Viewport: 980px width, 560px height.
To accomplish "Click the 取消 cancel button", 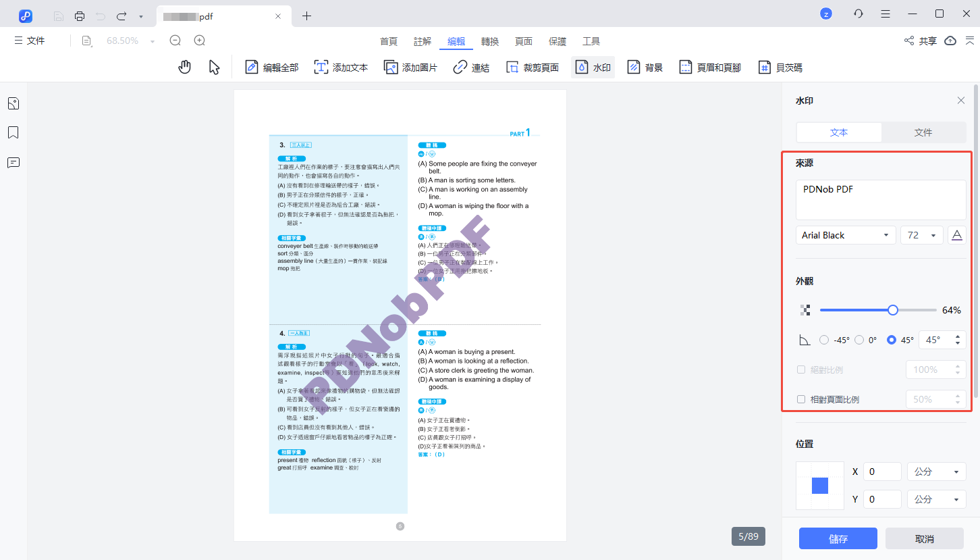I will (x=924, y=538).
